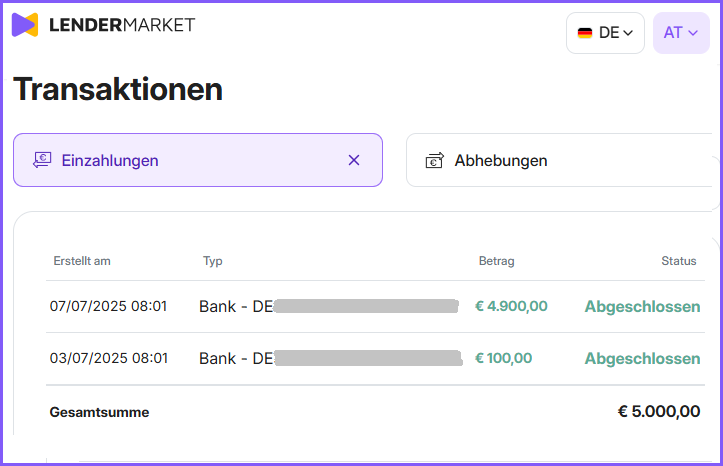Click the € 100,00 amount
The image size is (723, 466).
[x=504, y=358]
